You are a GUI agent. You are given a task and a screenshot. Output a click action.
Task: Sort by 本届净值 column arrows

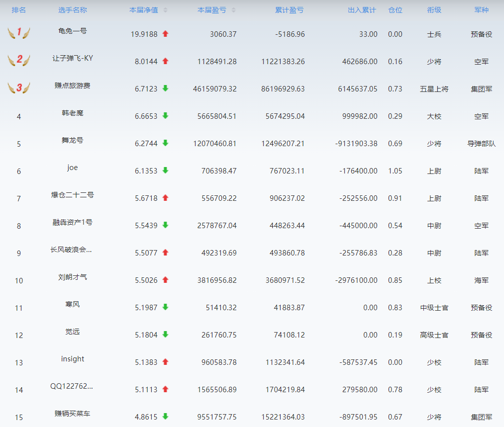(x=165, y=10)
